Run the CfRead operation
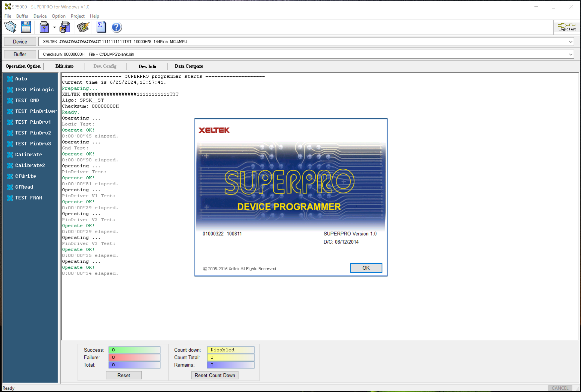The image size is (581, 392). pyautogui.click(x=20, y=187)
